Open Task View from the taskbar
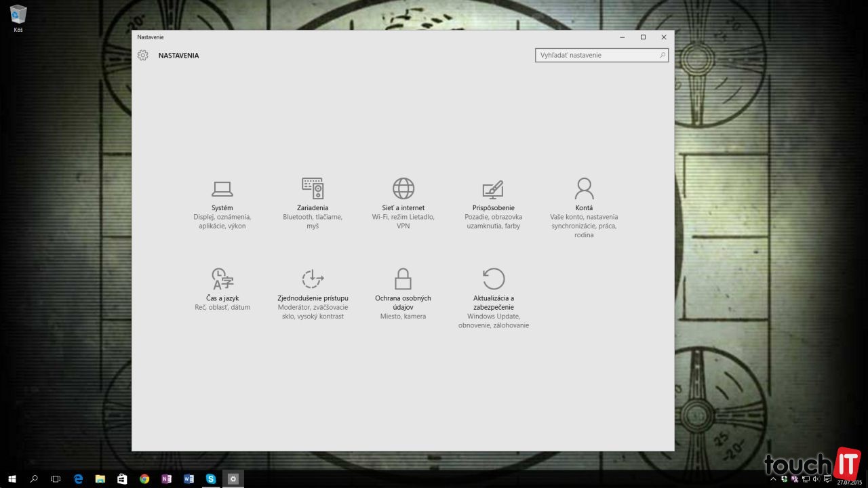The width and height of the screenshot is (868, 488). click(56, 479)
